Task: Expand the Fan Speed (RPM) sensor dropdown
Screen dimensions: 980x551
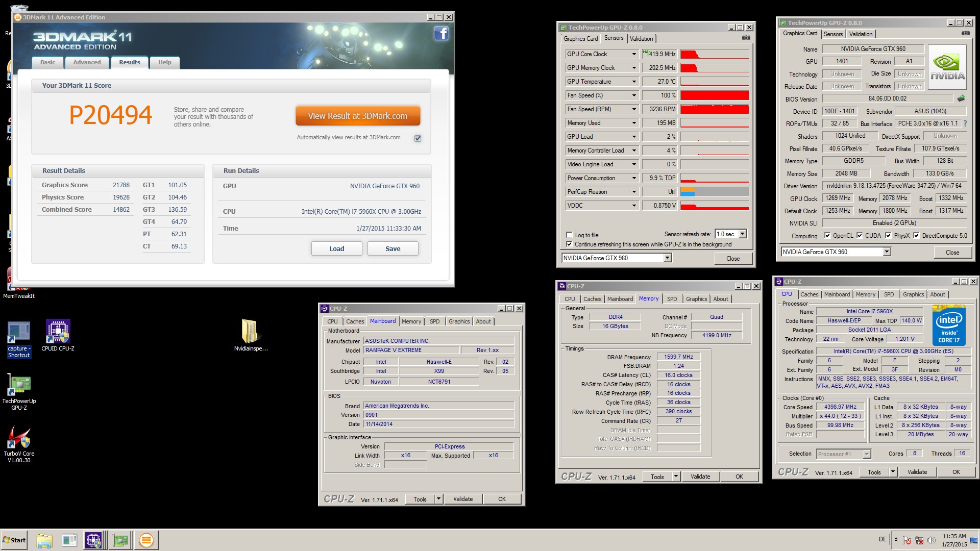Action: (634, 109)
